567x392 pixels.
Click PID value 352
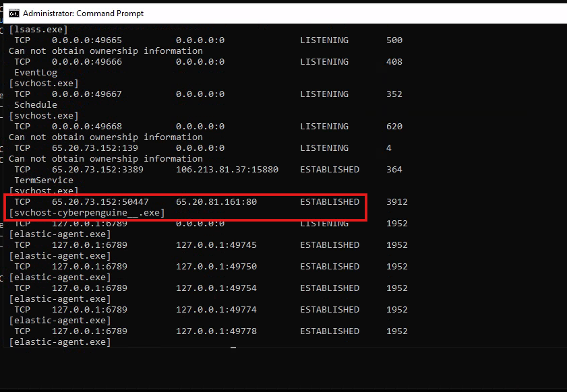(x=394, y=94)
